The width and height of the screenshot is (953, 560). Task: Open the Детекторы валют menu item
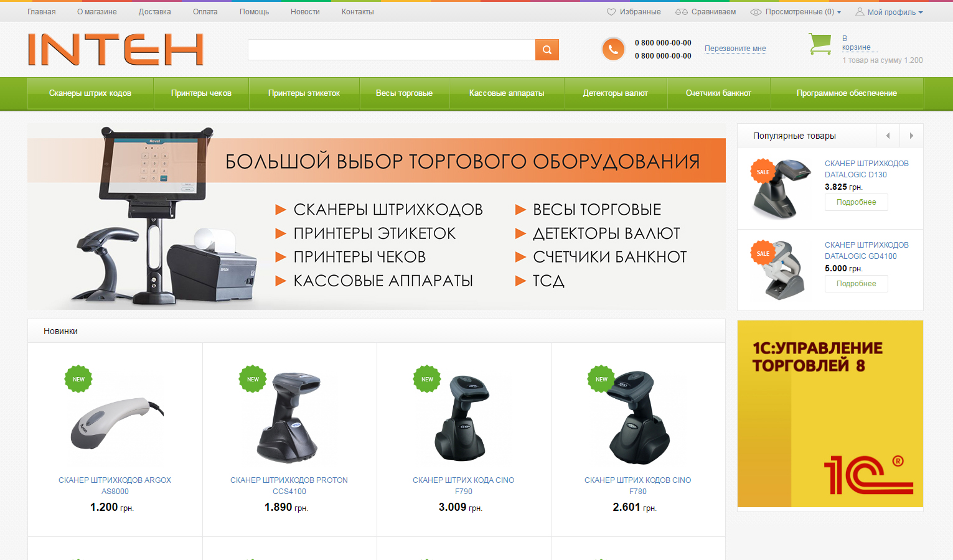[615, 93]
